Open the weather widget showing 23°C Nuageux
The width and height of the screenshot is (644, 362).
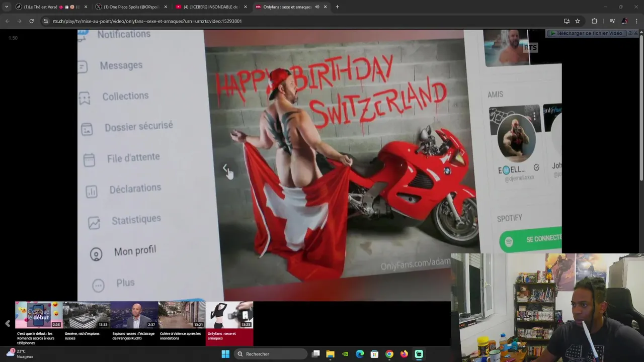[x=20, y=354]
